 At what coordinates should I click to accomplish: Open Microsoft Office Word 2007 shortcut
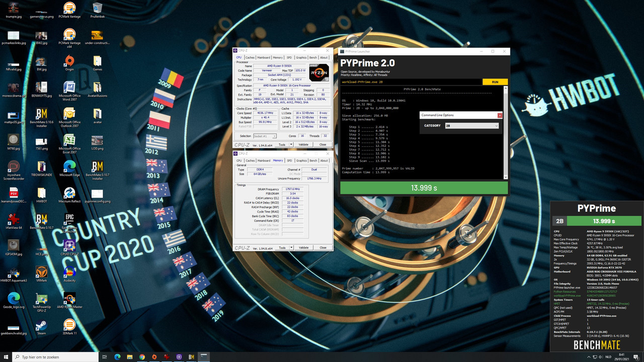coord(69,90)
